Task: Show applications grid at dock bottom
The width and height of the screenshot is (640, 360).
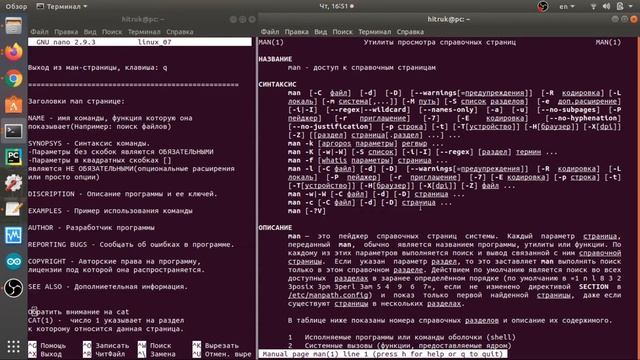Action: pyautogui.click(x=13, y=347)
